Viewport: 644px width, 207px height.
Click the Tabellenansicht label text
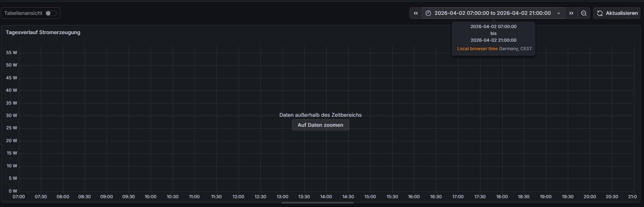23,13
